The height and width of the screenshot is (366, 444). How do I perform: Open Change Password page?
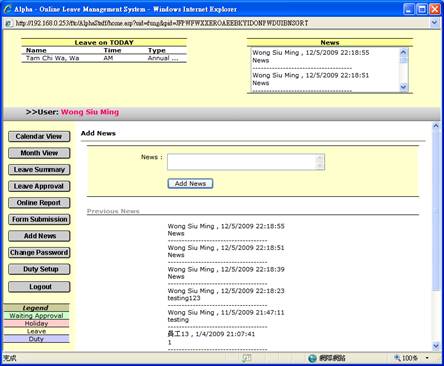coord(39,253)
